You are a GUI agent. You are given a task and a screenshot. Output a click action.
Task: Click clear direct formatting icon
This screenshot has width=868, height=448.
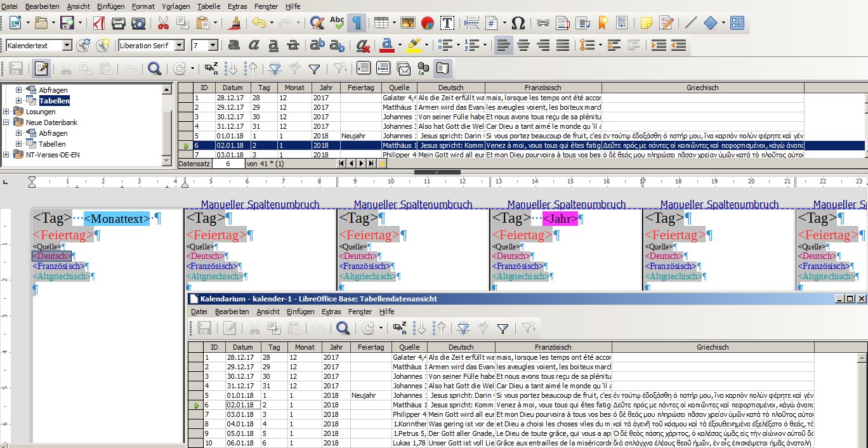[363, 46]
